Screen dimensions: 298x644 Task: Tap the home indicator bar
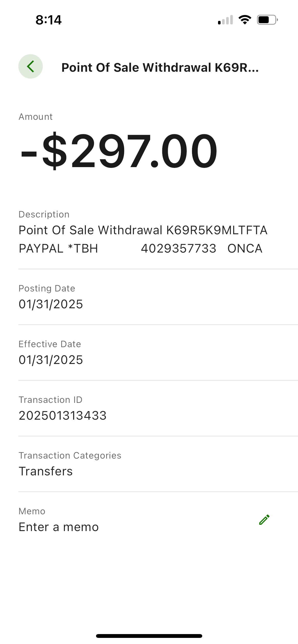pyautogui.click(x=149, y=636)
